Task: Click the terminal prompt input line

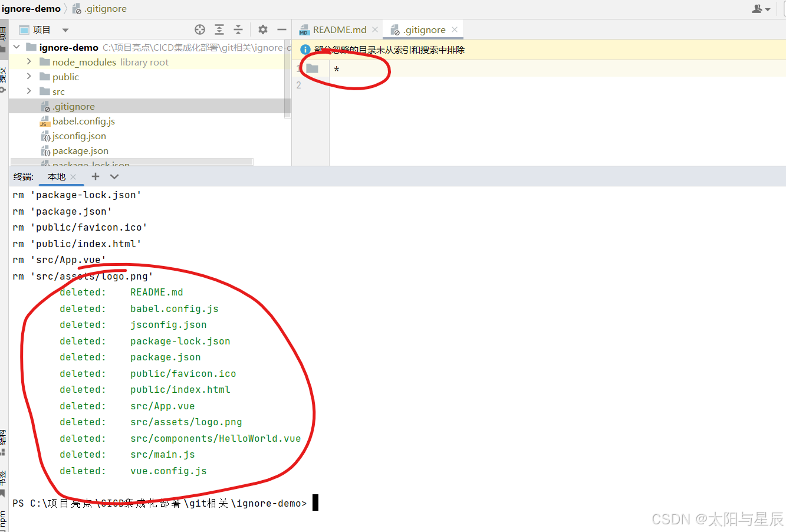Action: coord(165,503)
